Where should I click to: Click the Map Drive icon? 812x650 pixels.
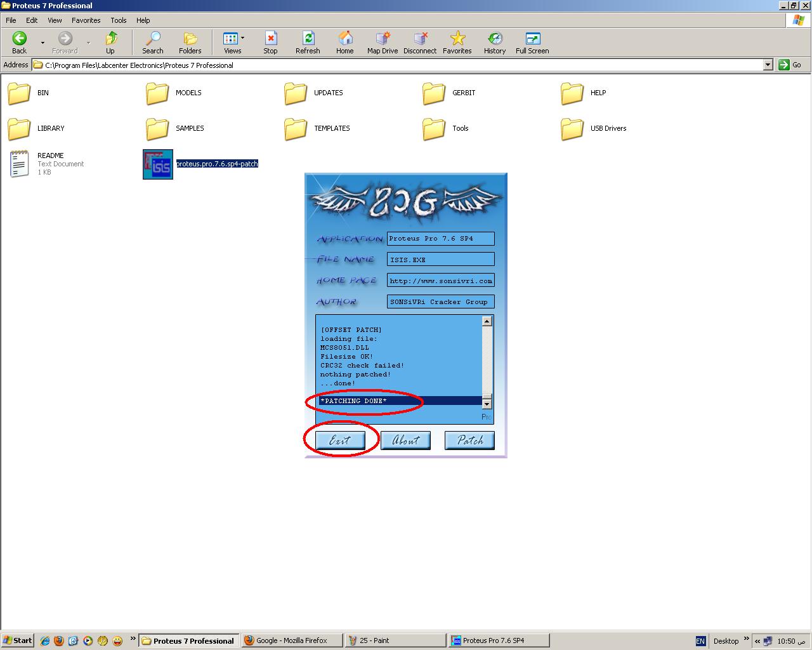click(x=383, y=43)
